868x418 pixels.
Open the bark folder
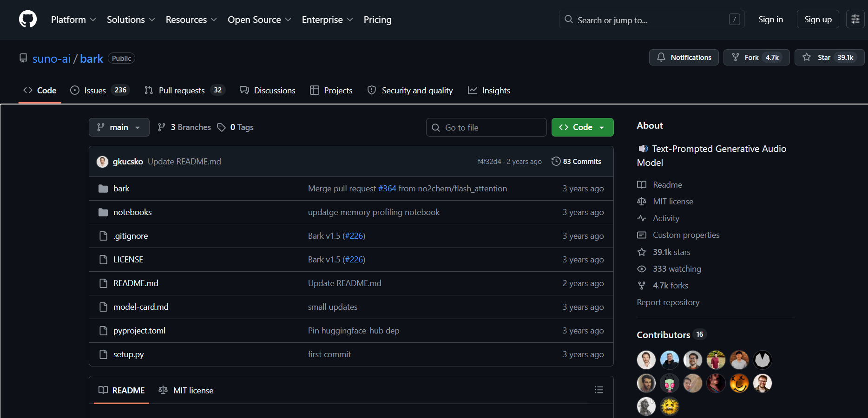pos(121,189)
